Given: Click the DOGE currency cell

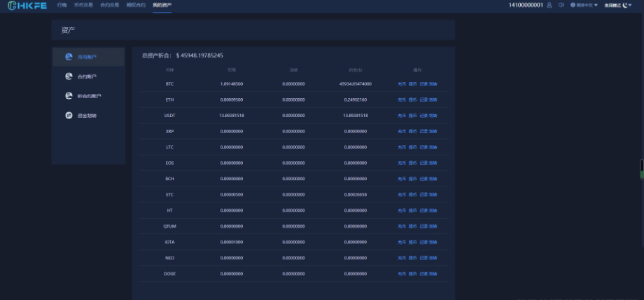Looking at the screenshot, I should click(x=169, y=273).
